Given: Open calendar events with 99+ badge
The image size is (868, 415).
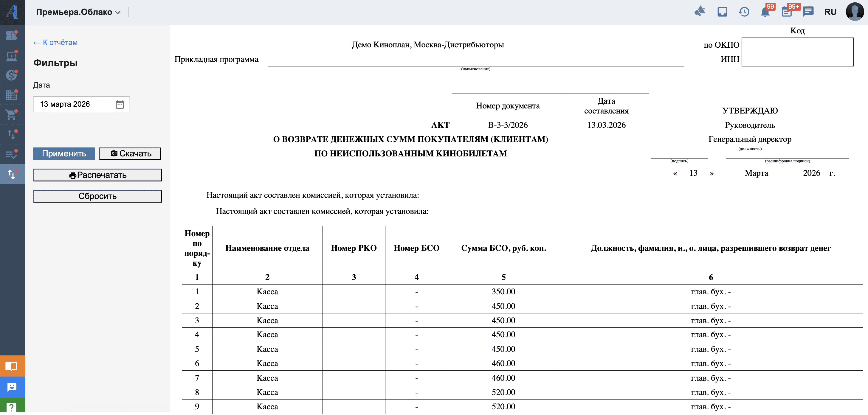Looking at the screenshot, I should point(787,12).
